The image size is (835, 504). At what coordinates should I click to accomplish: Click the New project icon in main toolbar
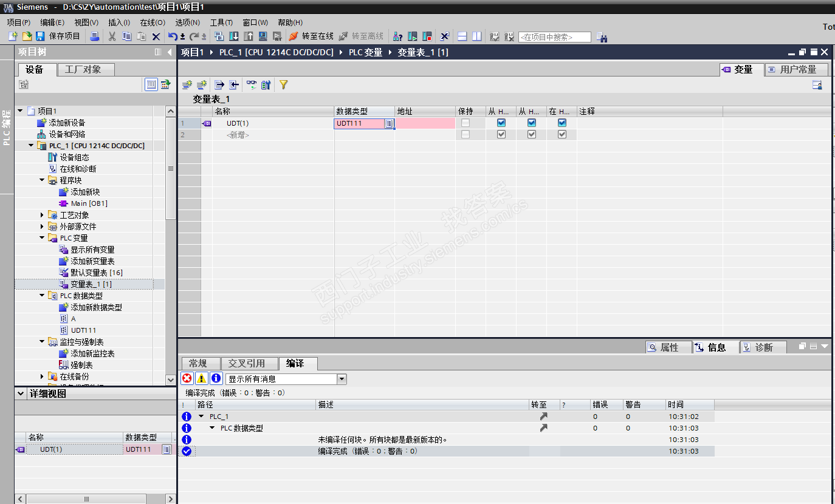[13, 36]
